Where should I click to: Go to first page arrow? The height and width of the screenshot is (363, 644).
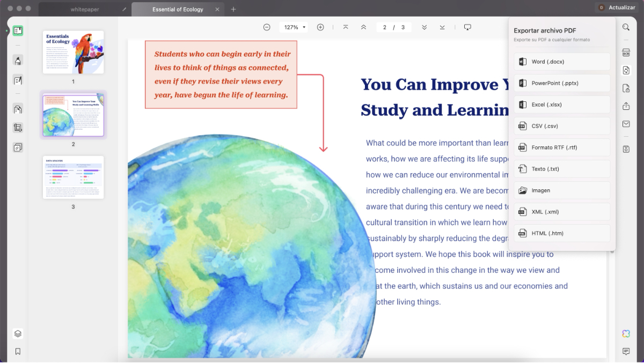click(x=345, y=27)
